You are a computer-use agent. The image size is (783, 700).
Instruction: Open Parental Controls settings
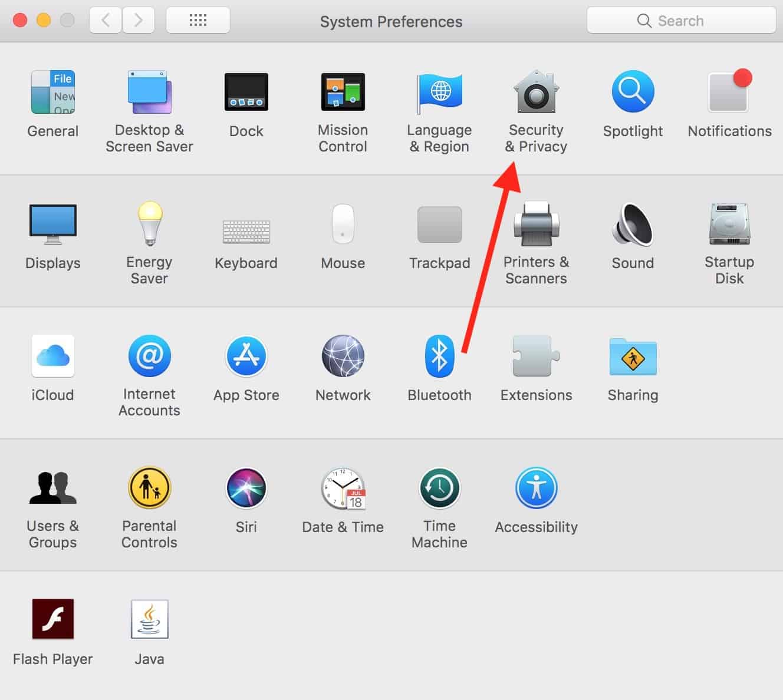coord(149,488)
